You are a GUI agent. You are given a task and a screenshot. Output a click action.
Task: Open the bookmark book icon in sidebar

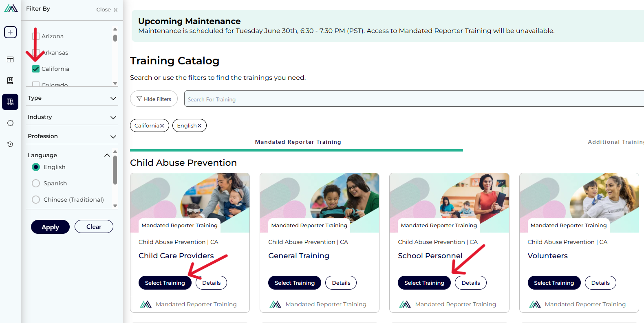click(10, 81)
